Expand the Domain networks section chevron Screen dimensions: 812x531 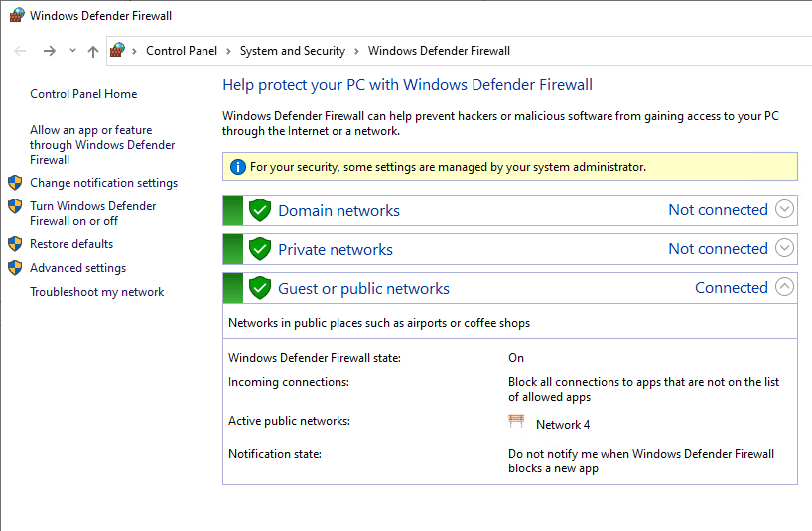(784, 209)
